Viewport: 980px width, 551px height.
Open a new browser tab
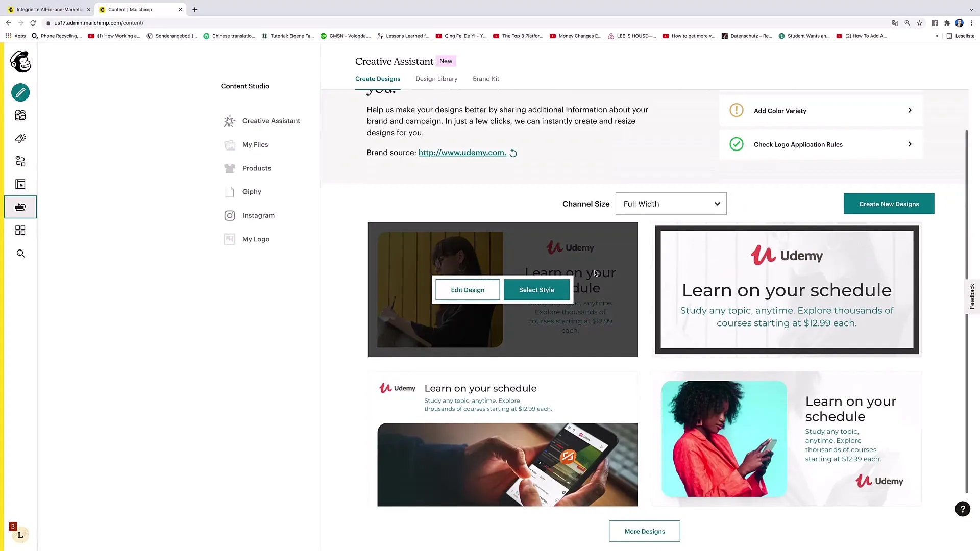(194, 9)
